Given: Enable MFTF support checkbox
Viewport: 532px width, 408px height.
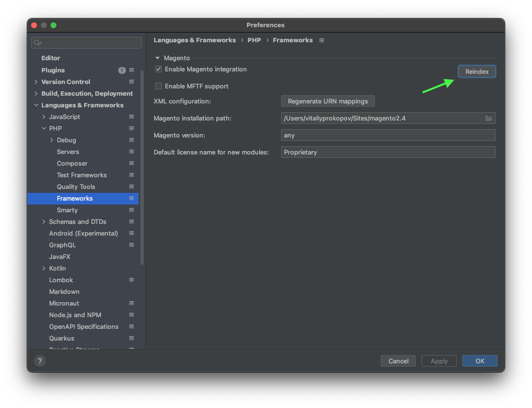Looking at the screenshot, I should click(159, 86).
